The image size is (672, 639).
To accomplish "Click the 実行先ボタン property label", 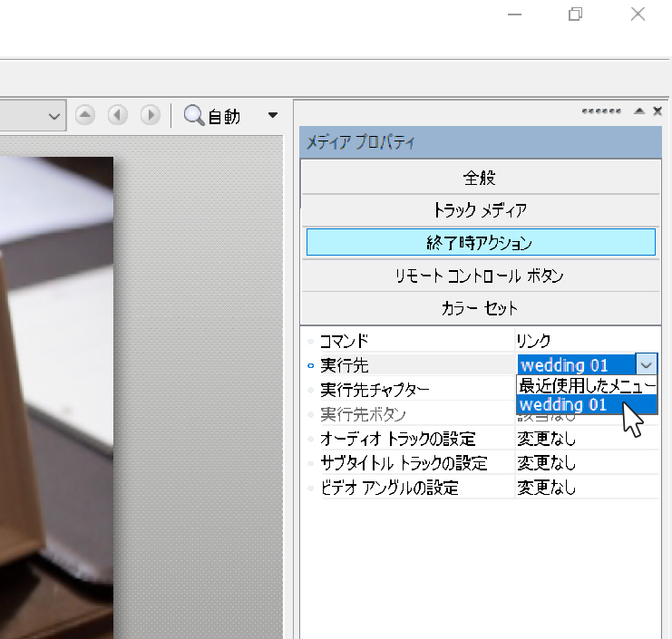I will click(x=363, y=414).
